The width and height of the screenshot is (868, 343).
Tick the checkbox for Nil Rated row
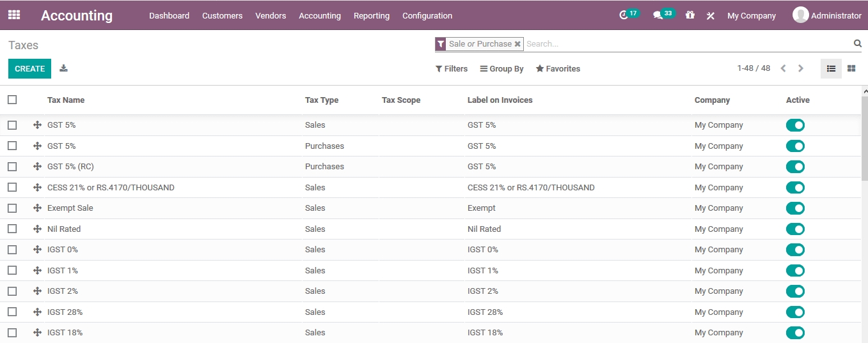coord(12,229)
